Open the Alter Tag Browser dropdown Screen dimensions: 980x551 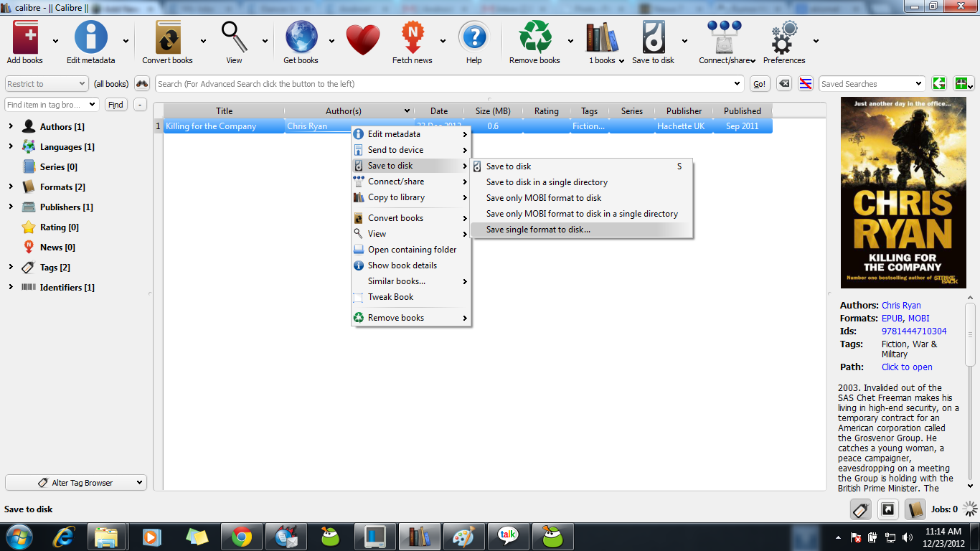click(x=75, y=482)
